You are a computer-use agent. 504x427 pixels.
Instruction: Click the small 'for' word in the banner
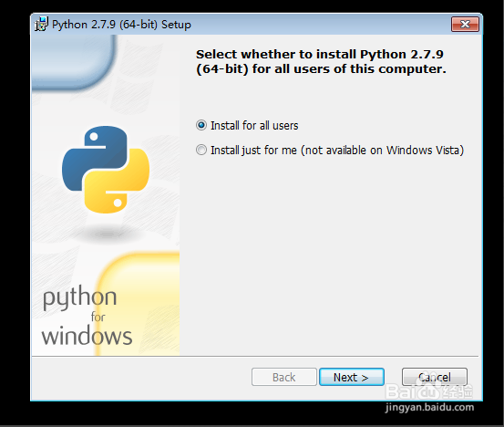pyautogui.click(x=98, y=317)
